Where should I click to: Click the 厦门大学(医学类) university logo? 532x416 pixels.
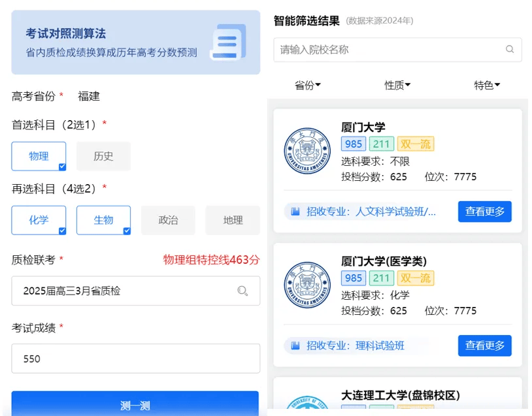coord(307,285)
